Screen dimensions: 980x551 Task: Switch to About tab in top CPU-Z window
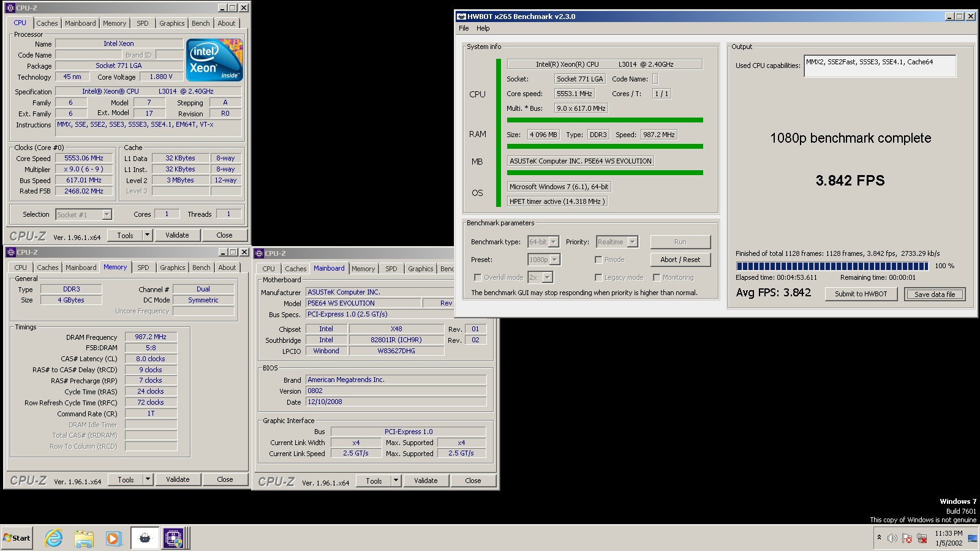(x=227, y=23)
